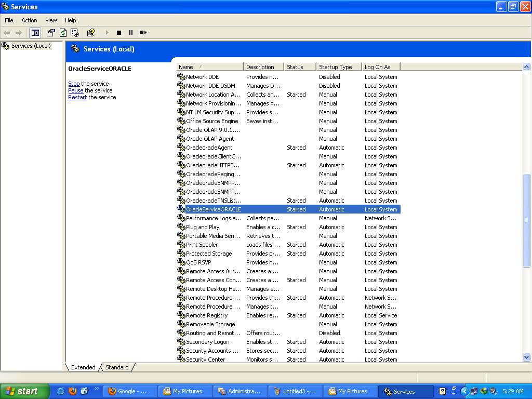Select the Print Spooler gear icon
The width and height of the screenshot is (532, 399).
(181, 244)
